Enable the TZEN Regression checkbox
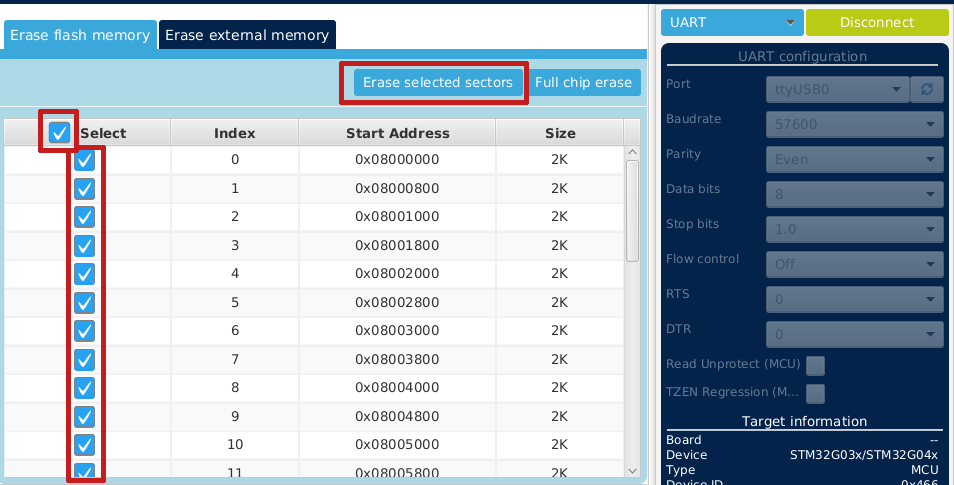 coord(815,393)
